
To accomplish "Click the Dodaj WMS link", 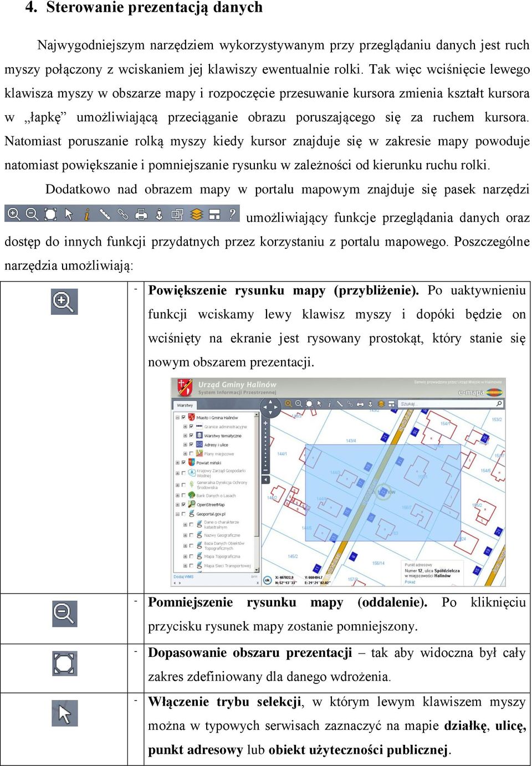I will coord(183,576).
